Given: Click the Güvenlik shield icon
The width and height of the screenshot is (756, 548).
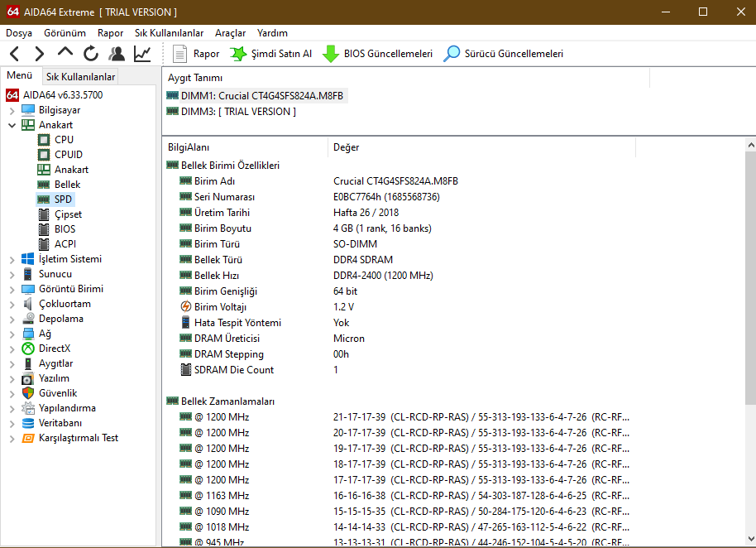Looking at the screenshot, I should click(28, 393).
